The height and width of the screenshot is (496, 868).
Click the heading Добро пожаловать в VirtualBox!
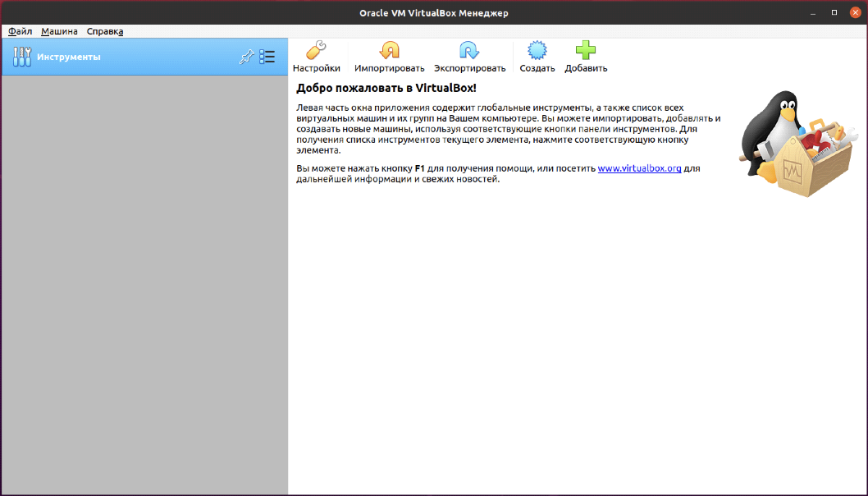386,88
